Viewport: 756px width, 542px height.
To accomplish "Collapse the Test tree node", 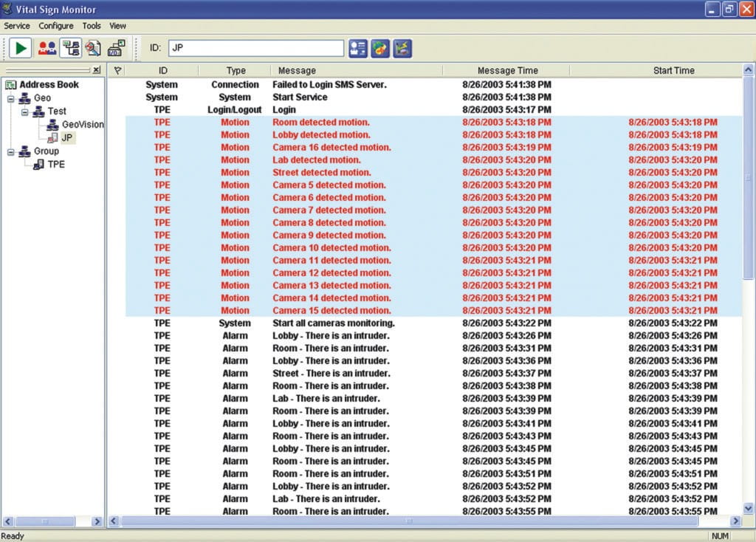I will coord(25,112).
